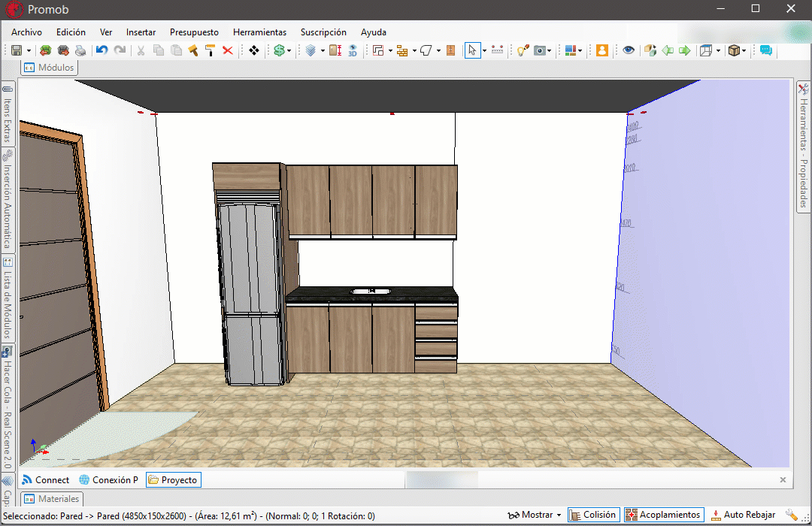The width and height of the screenshot is (812, 526).
Task: Open the layers dropdown arrow
Action: 323,51
